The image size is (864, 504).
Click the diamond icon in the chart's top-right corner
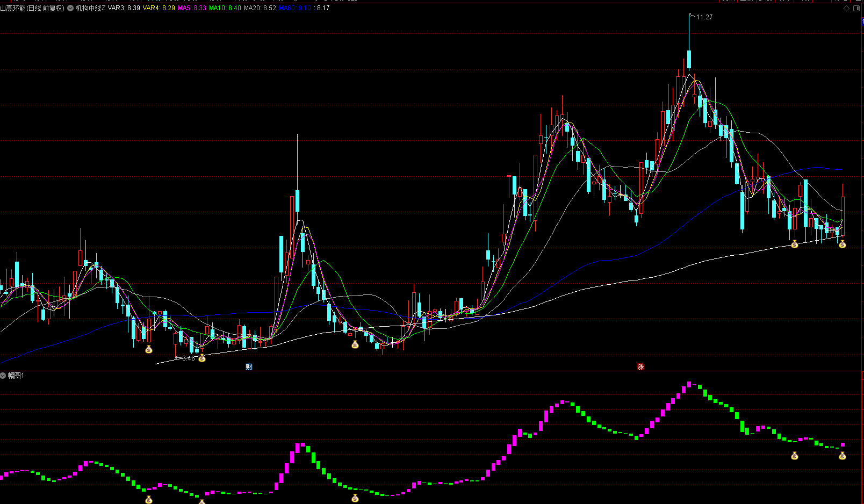847,9
